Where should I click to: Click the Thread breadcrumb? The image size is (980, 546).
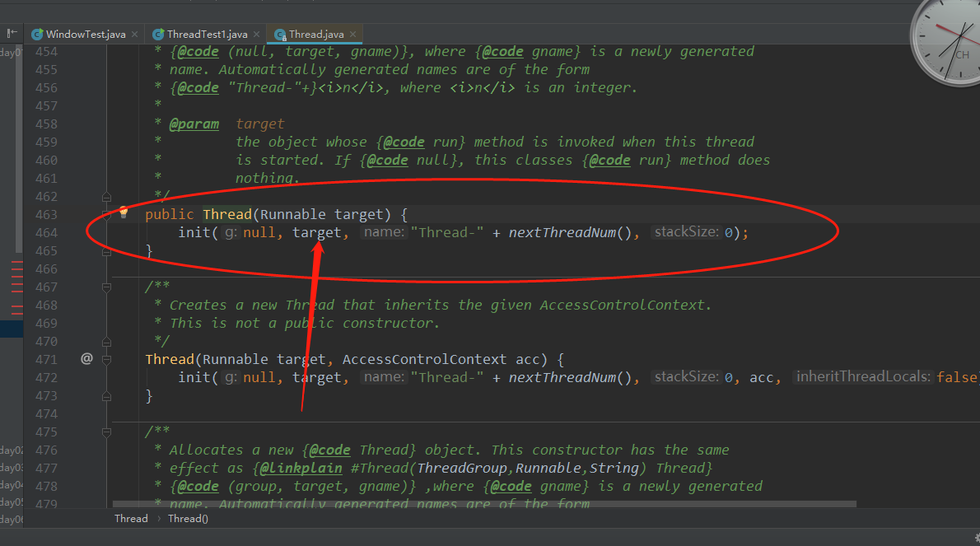tap(131, 519)
